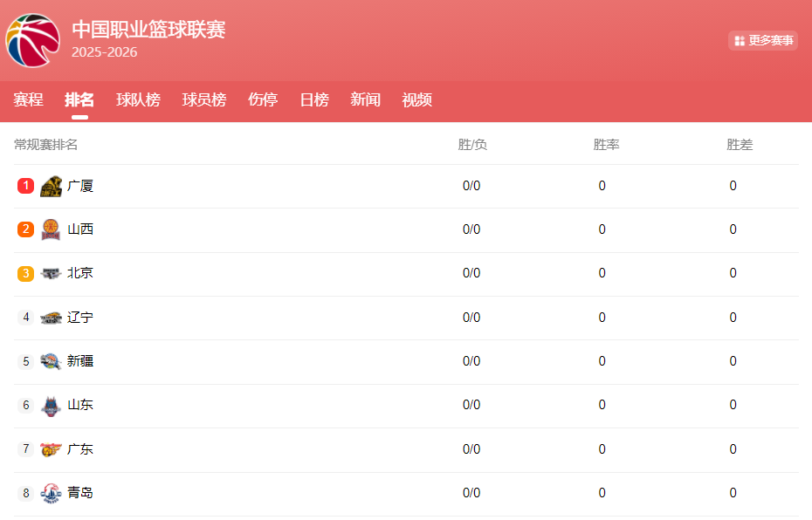Screen dimensions: 812x520
Task: Click the 辽宁 team logo
Action: pos(50,317)
